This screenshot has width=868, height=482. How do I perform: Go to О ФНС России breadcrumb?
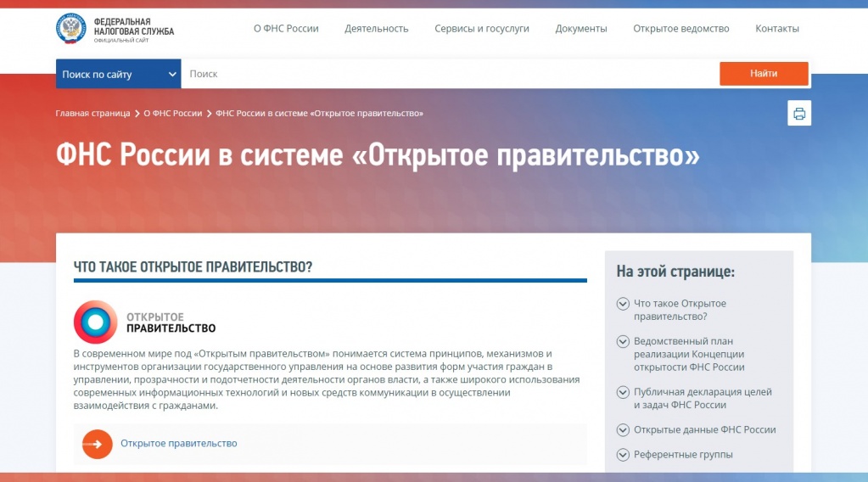[x=173, y=113]
